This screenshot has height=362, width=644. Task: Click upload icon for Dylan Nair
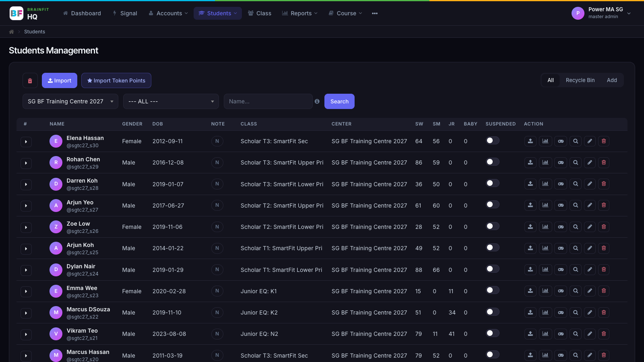530,269
